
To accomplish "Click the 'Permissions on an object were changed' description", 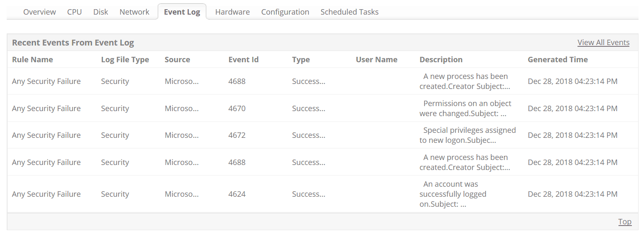I will click(465, 109).
